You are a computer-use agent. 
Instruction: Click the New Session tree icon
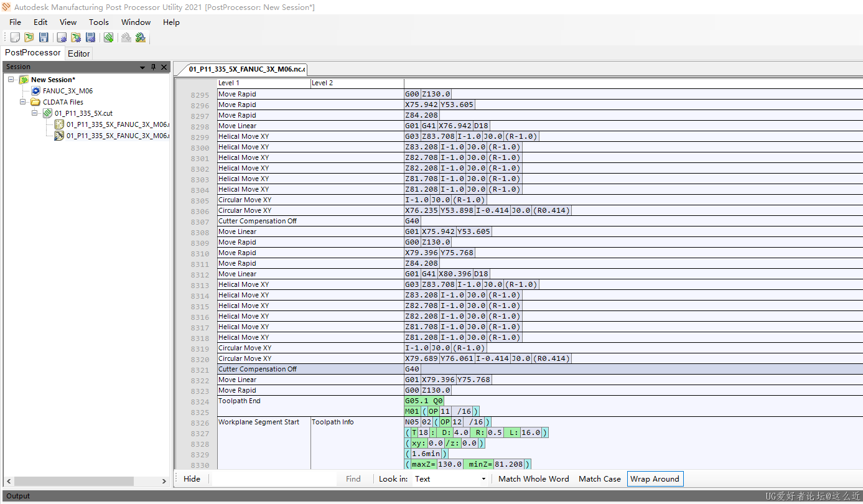point(24,80)
